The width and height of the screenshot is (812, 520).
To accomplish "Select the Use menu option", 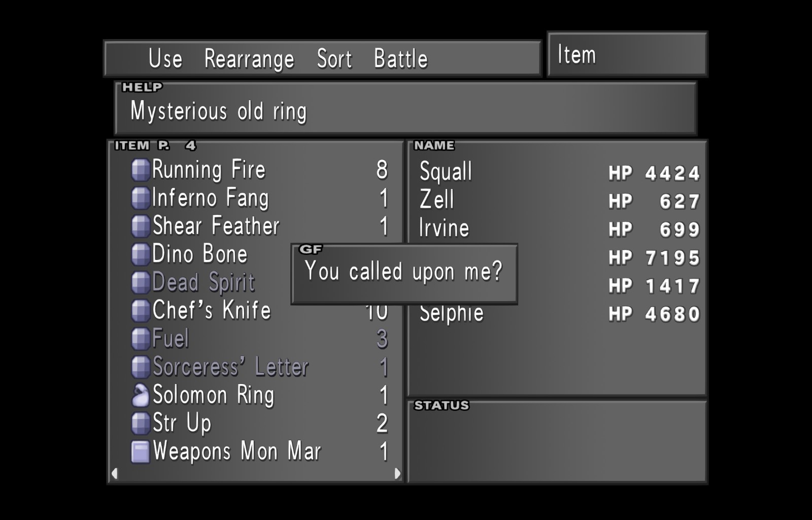I will click(165, 58).
